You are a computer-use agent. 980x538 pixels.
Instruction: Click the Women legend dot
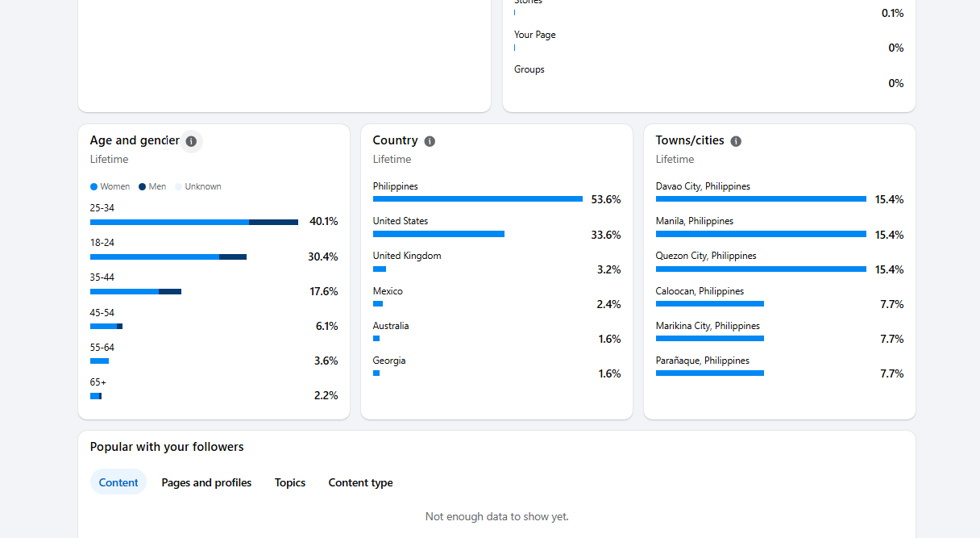coord(93,186)
